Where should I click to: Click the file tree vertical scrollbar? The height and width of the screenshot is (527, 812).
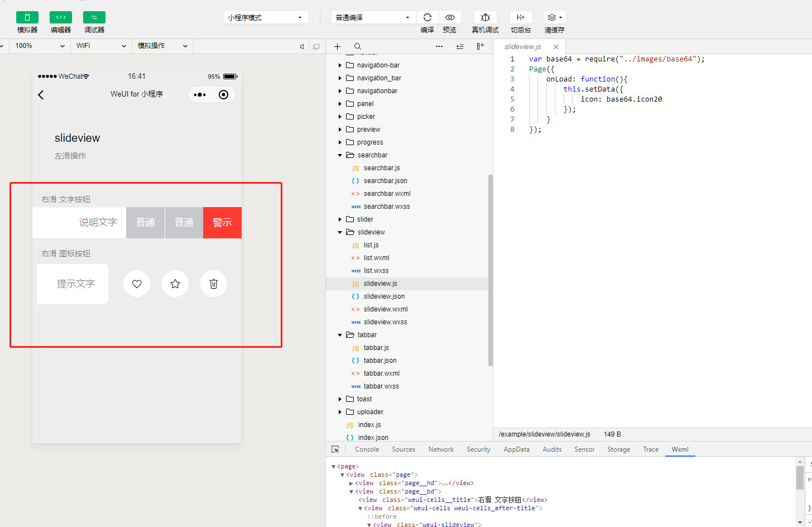tap(491, 270)
